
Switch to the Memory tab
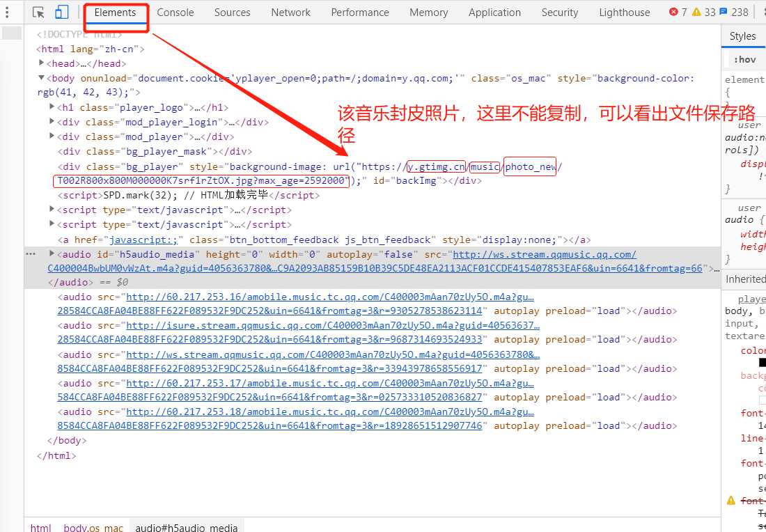coord(428,13)
